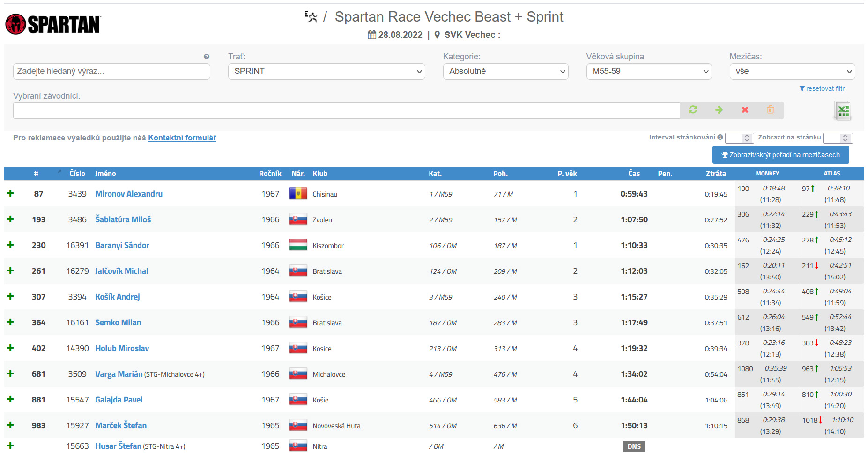Focus the search field Zadejte hledaný výraz

111,71
